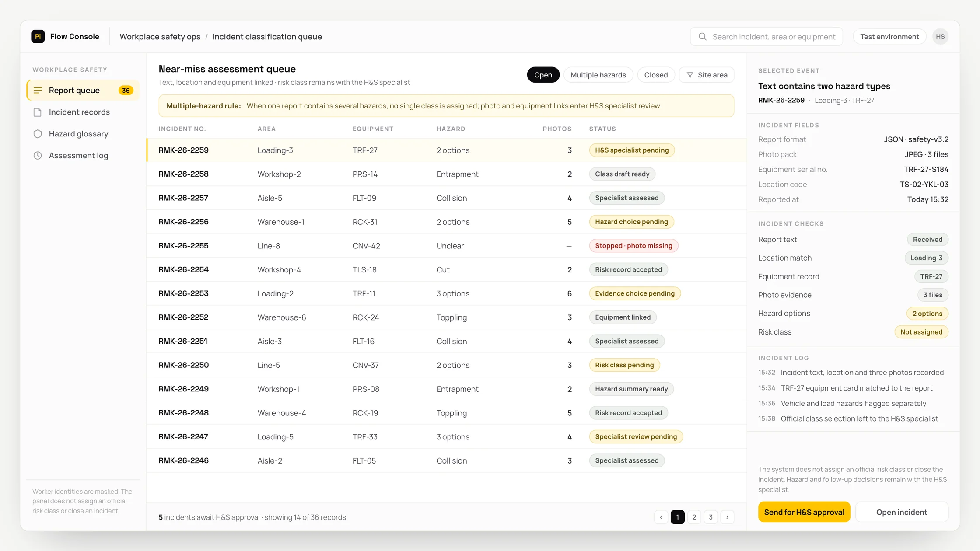Click the Equipment linked status badge
980x551 pixels.
click(x=623, y=317)
